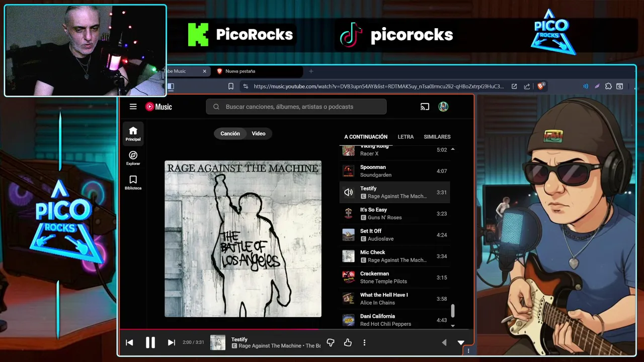The width and height of the screenshot is (644, 362).
Task: Open the tab search icon in toolbar
Action: (620, 86)
